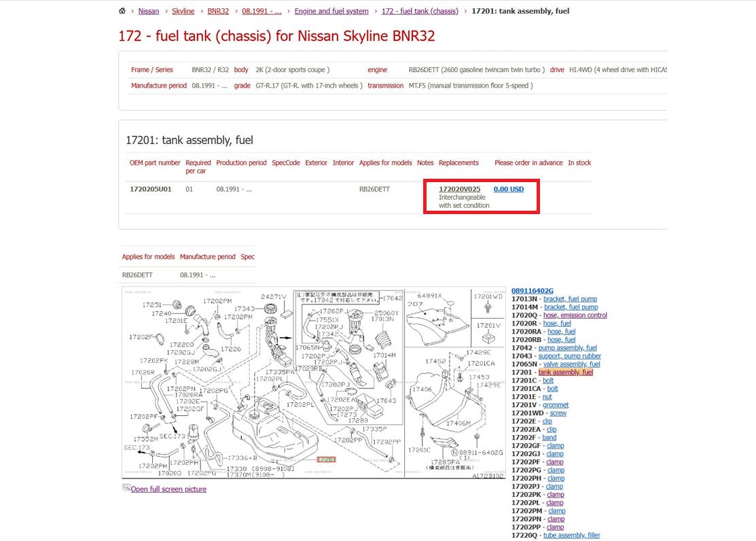Open the 08.1991 breadcrumb link
This screenshot has width=756, height=541.
point(262,11)
